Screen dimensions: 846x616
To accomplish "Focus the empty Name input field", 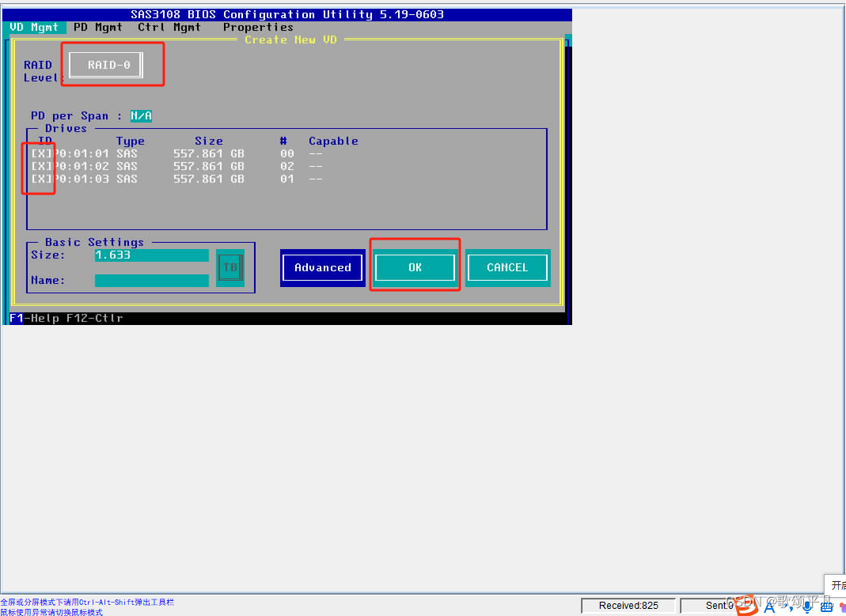I will pyautogui.click(x=152, y=281).
